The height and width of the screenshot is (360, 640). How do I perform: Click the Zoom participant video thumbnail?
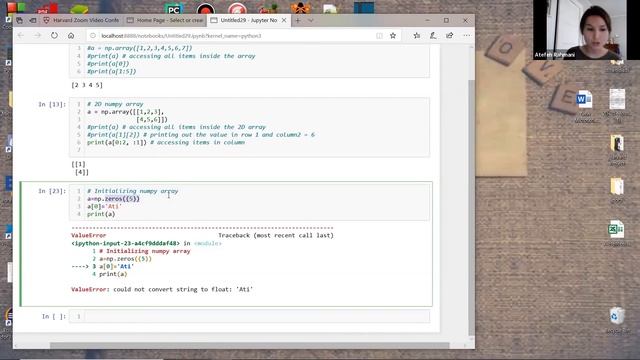point(586,30)
